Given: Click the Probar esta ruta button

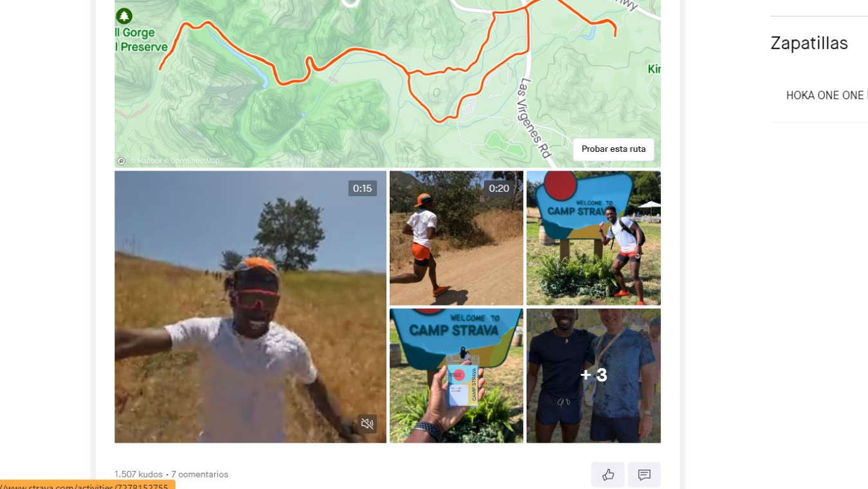Looking at the screenshot, I should 613,149.
